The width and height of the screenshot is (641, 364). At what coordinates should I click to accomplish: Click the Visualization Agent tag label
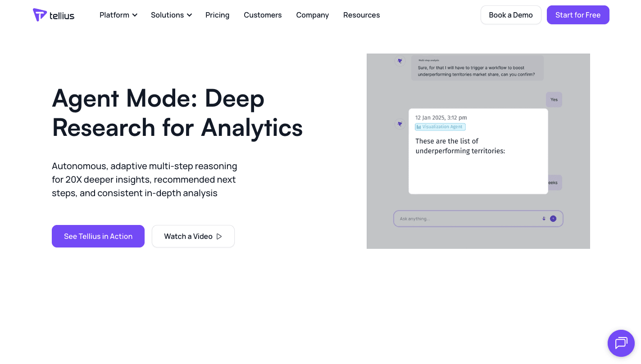tap(442, 127)
